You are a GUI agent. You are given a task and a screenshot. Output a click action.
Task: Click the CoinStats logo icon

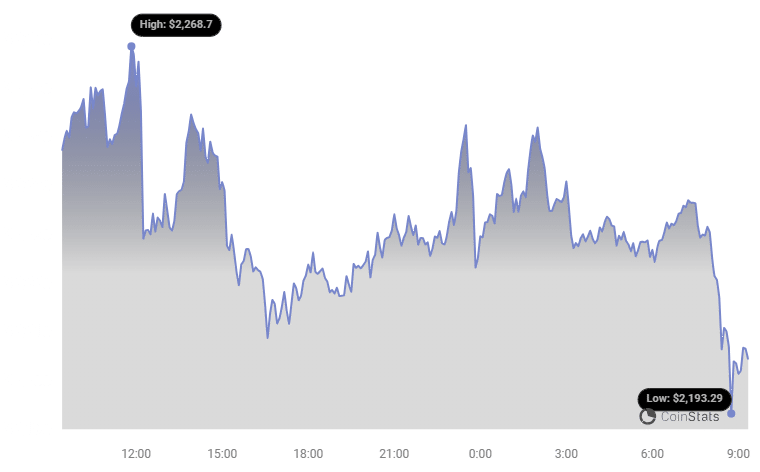648,416
